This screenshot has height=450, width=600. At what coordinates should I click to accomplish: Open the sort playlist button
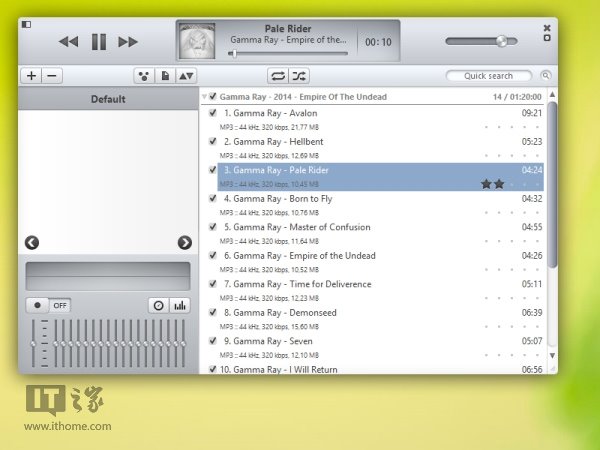coord(186,76)
